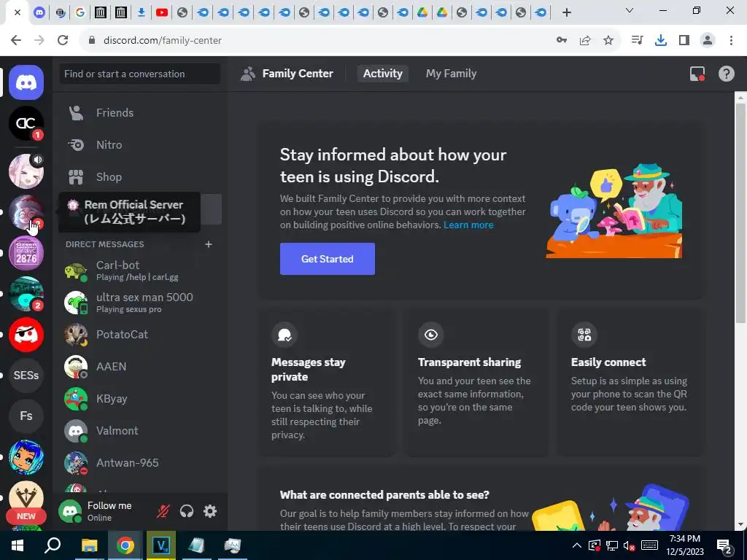This screenshot has width=747, height=560.
Task: Open Windows notification center
Action: pyautogui.click(x=724, y=545)
